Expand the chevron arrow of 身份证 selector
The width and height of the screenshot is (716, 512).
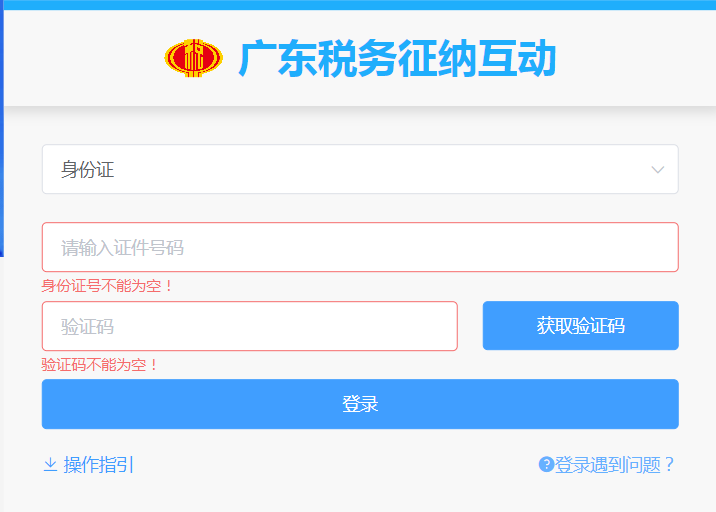pyautogui.click(x=658, y=169)
